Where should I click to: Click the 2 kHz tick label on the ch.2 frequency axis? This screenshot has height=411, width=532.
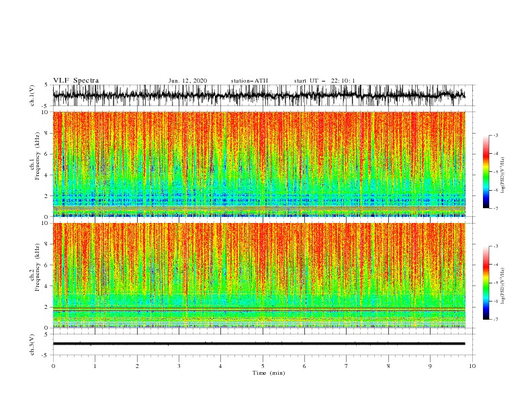pos(48,307)
